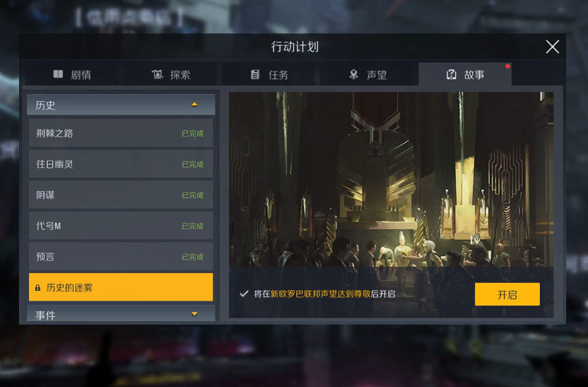The width and height of the screenshot is (588, 387).
Task: Click the fox-mask icon on 探索 tab
Action: click(x=157, y=74)
